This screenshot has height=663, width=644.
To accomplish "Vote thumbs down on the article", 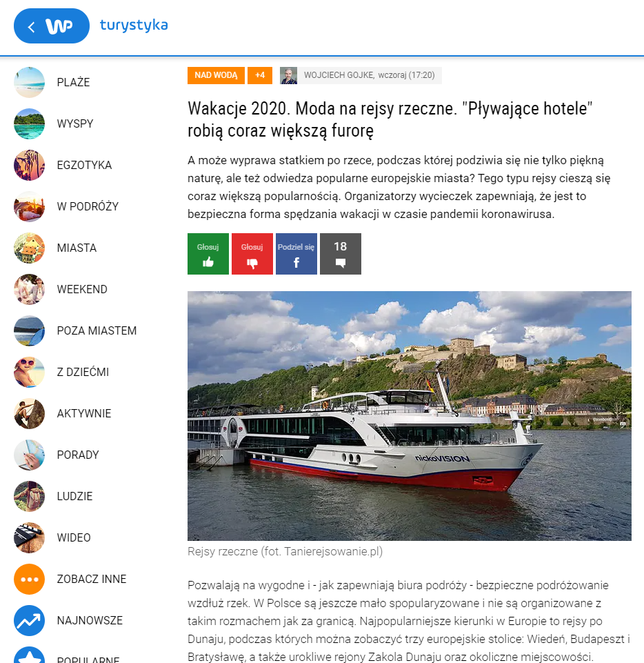I will [x=252, y=254].
